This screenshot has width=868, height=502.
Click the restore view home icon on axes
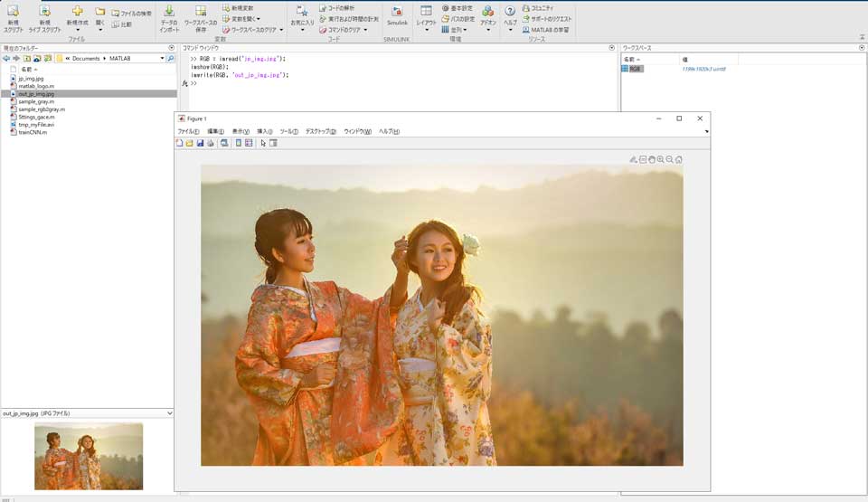tap(679, 159)
